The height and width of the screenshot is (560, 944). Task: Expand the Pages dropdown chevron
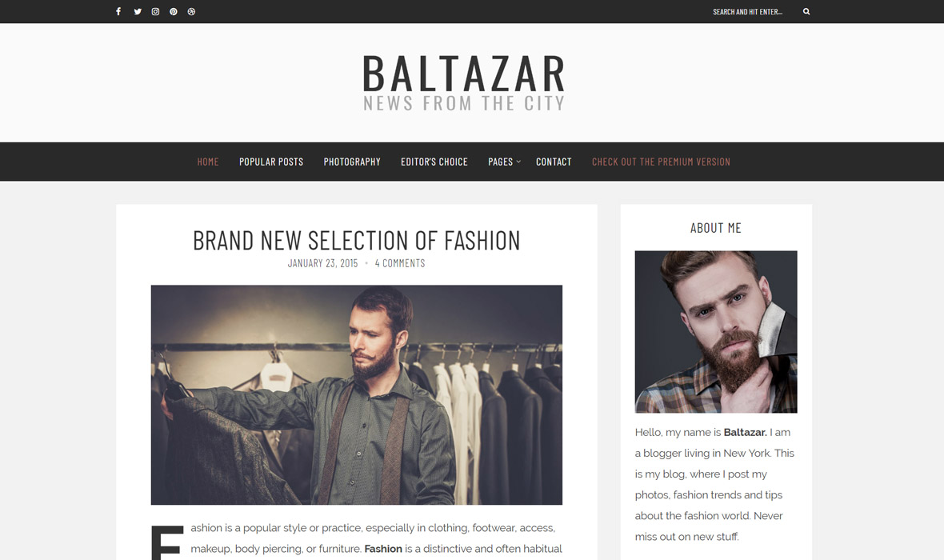pos(518,162)
